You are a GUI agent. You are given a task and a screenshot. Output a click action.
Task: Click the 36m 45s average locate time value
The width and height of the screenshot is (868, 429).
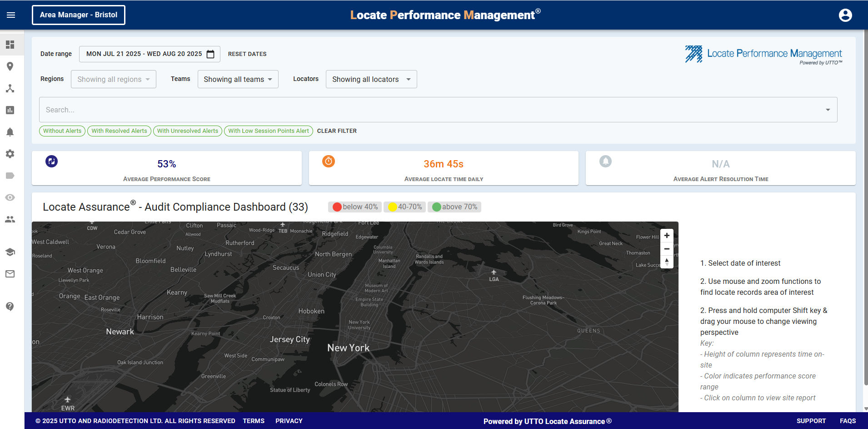tap(444, 164)
